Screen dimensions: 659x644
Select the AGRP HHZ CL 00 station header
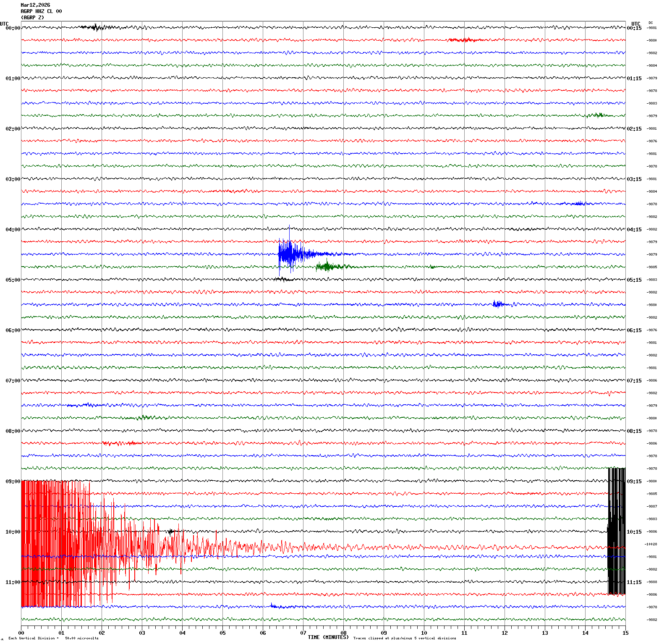pyautogui.click(x=41, y=11)
